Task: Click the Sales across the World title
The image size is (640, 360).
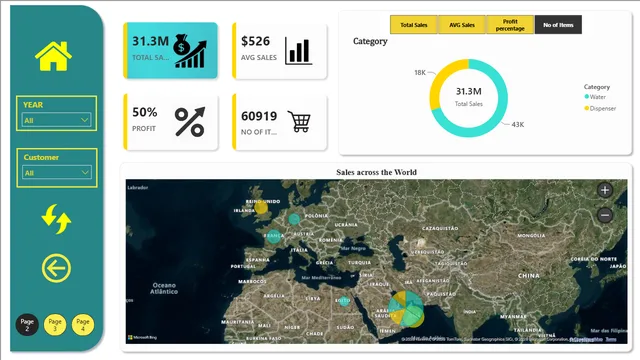Action: coord(376,172)
